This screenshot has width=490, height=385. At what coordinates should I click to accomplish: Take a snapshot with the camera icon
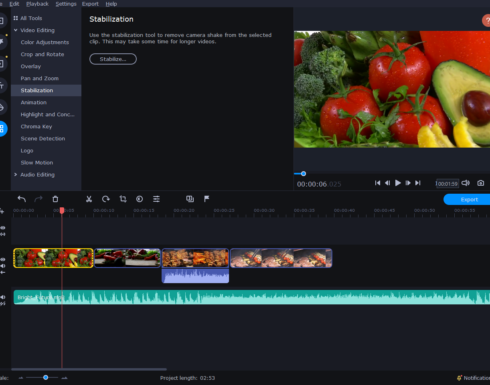[480, 183]
